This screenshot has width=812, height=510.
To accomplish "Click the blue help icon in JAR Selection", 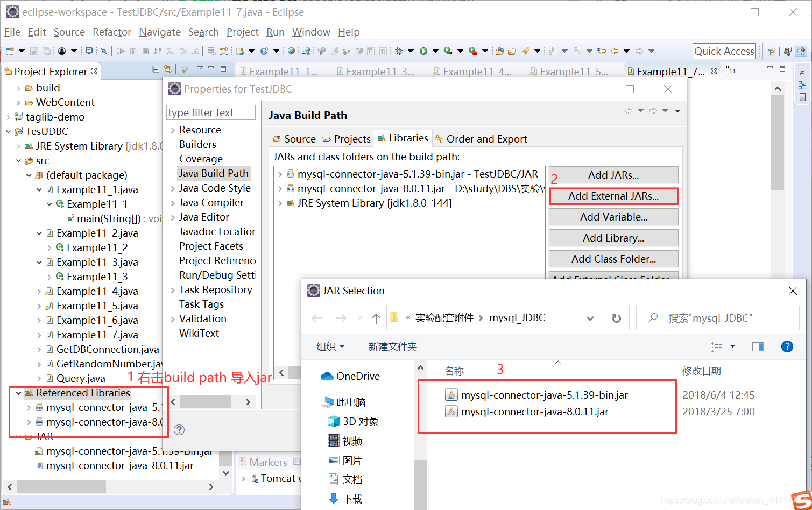I will coord(787,346).
